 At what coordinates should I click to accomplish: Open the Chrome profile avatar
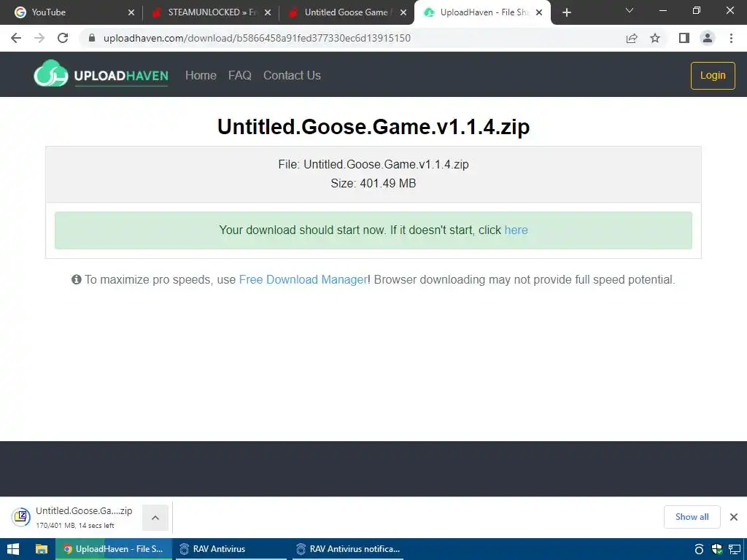click(708, 38)
